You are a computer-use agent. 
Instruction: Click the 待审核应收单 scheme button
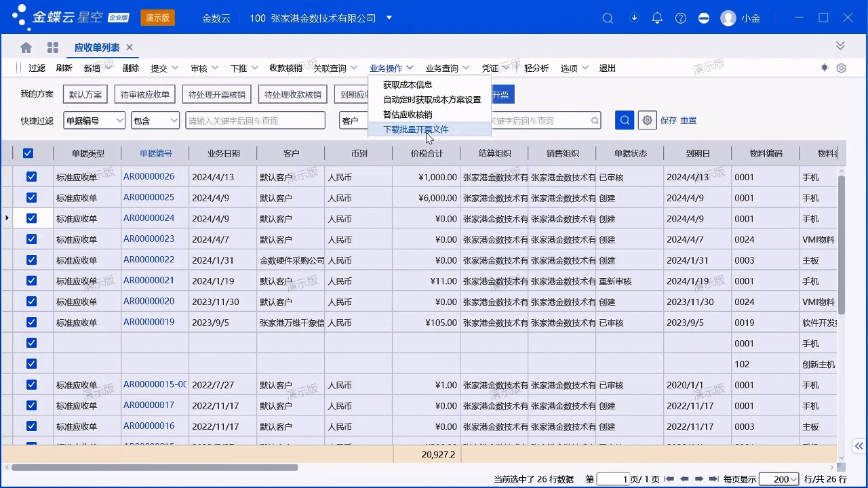click(145, 94)
